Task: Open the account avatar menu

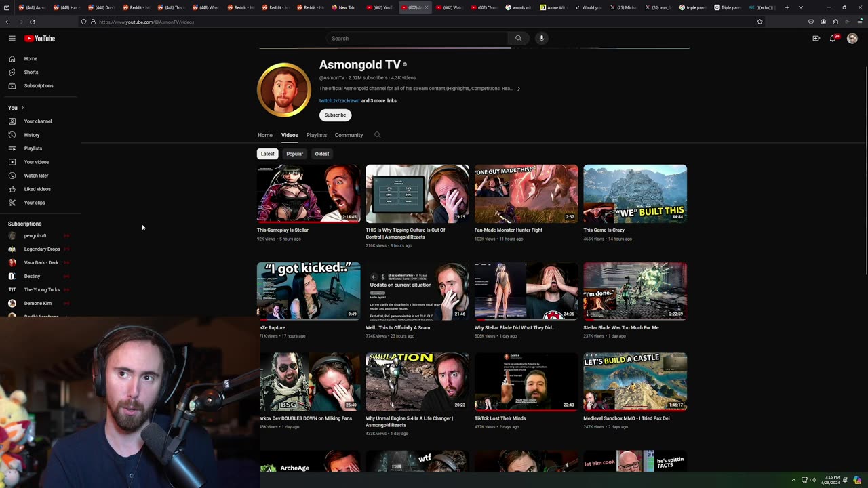Action: coord(852,39)
